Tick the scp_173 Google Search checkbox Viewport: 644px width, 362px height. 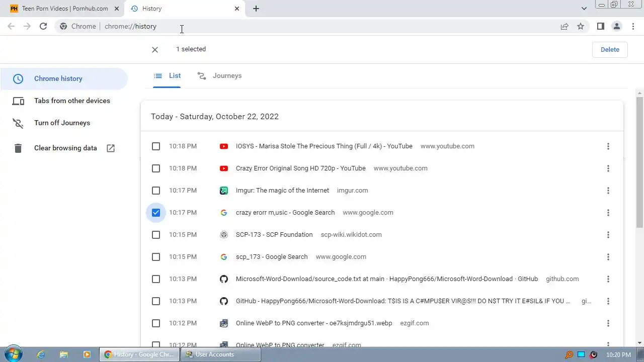tap(156, 257)
